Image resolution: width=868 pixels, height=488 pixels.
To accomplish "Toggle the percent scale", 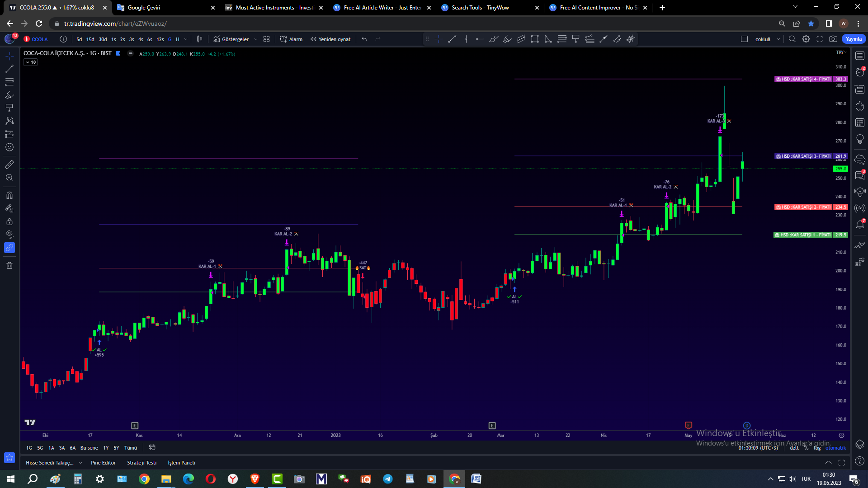I will pyautogui.click(x=806, y=448).
